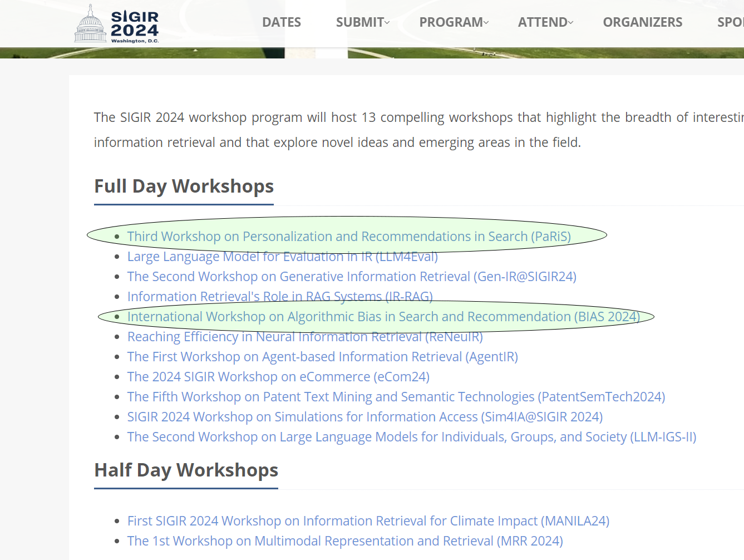Screen dimensions: 744x560
Task: Click the Full Day Workshops heading
Action: (184, 186)
